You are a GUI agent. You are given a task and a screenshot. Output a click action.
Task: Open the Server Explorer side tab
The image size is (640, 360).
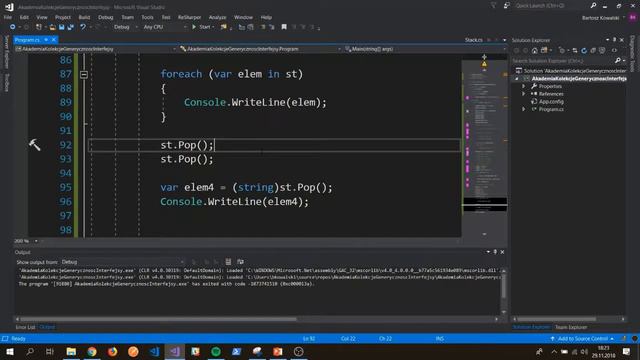[7, 52]
